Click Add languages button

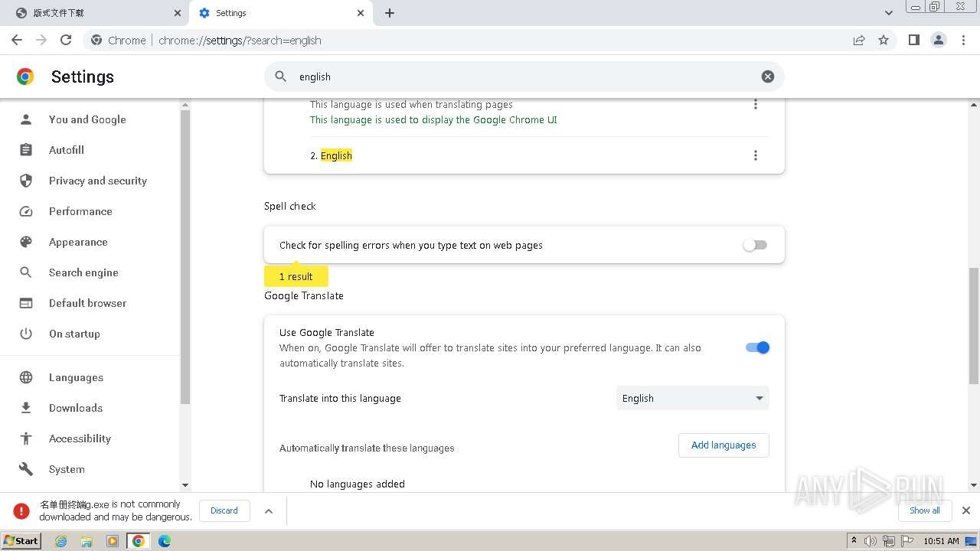click(724, 445)
